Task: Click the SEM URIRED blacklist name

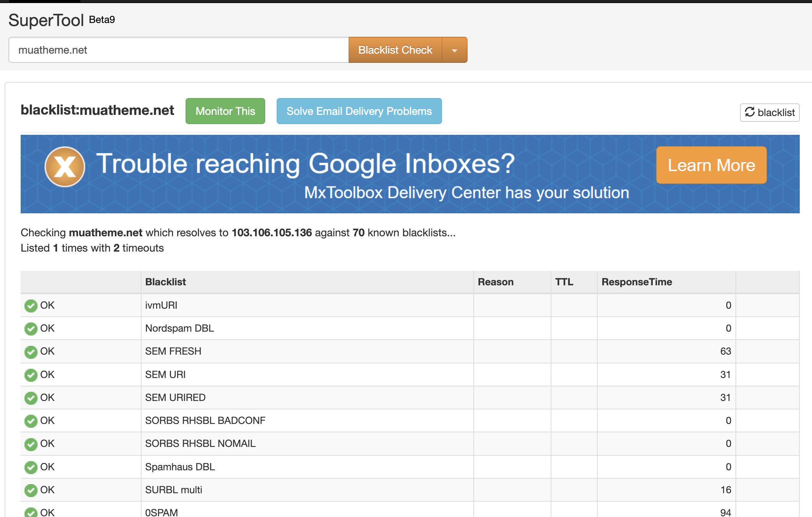Action: (175, 398)
